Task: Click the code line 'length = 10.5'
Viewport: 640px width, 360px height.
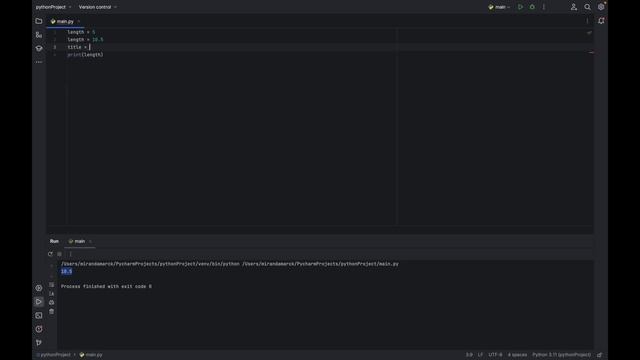Action: (x=85, y=40)
